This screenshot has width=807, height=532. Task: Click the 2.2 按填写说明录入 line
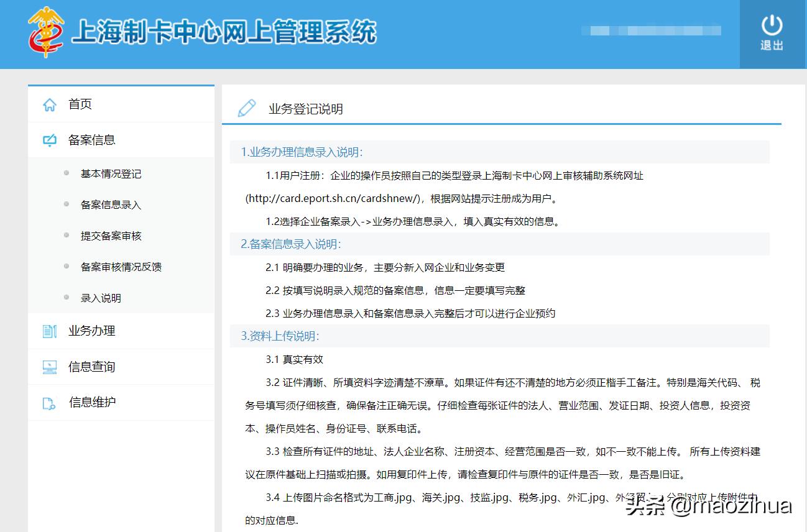(x=395, y=291)
